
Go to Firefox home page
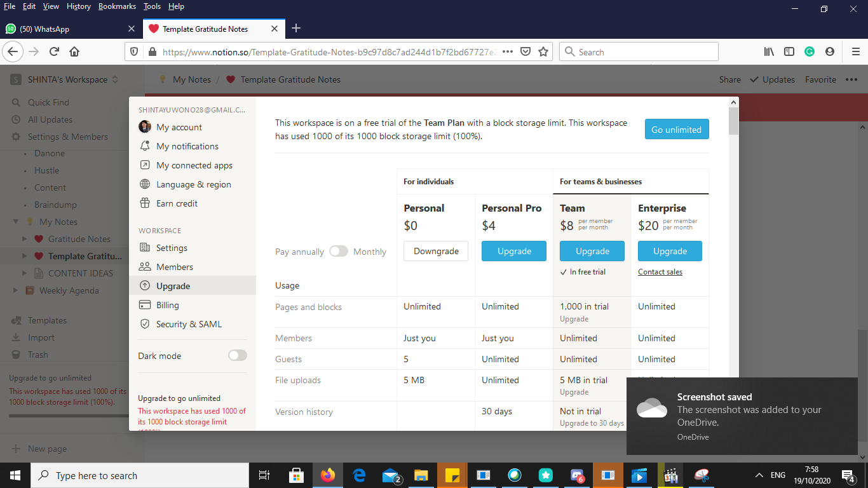[74, 51]
